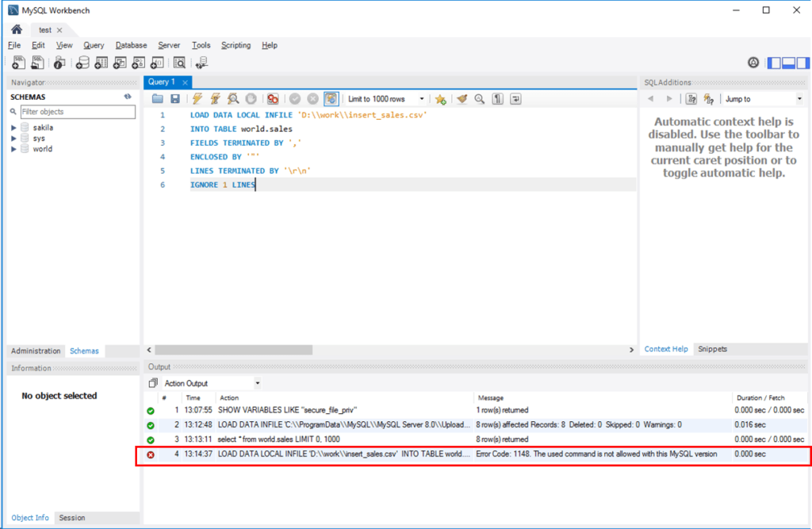Click the Filter objects search field
The image size is (812, 529).
tap(77, 111)
